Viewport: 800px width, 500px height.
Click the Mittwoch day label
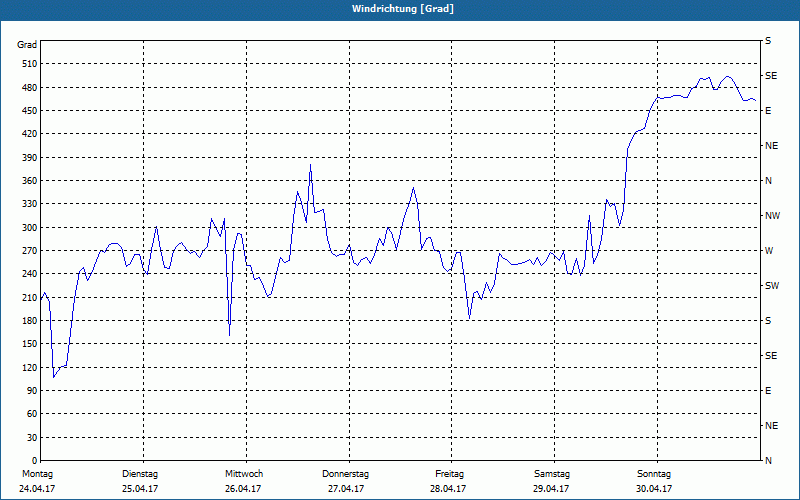244,474
